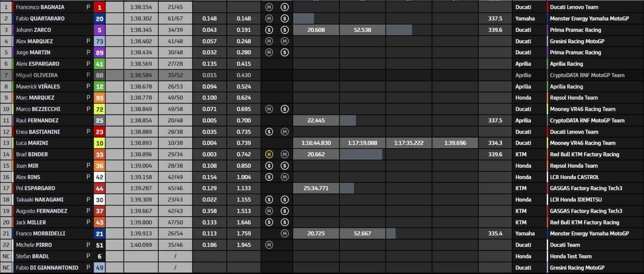This screenshot has height=274, width=644.
Task: Click the sector progress bar in Brad Binder's row
Action: click(361, 154)
